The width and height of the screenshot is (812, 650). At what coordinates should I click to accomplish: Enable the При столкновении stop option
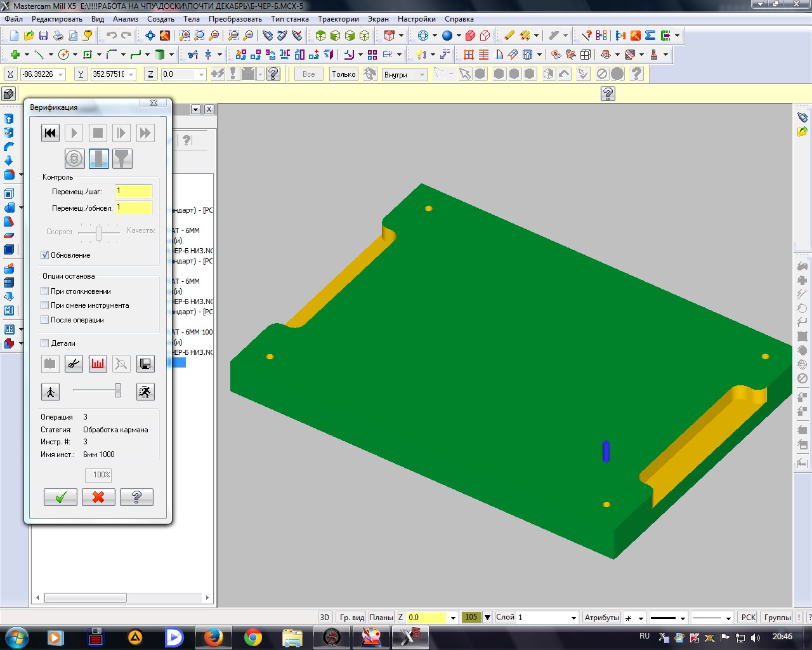[45, 291]
